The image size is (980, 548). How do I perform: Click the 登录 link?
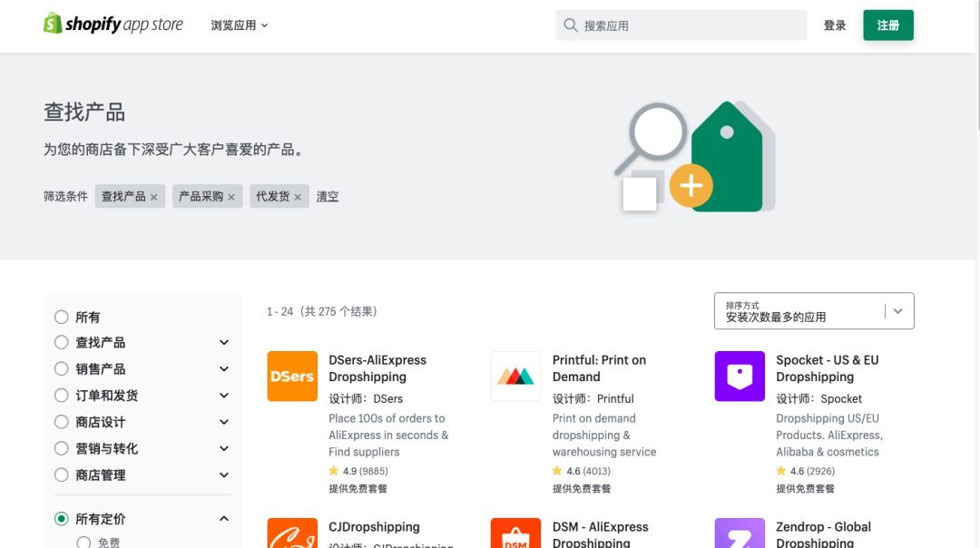coord(835,25)
